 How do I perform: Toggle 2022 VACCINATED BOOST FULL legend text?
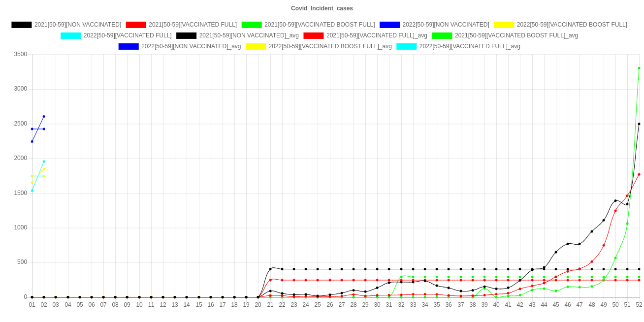click(x=572, y=25)
